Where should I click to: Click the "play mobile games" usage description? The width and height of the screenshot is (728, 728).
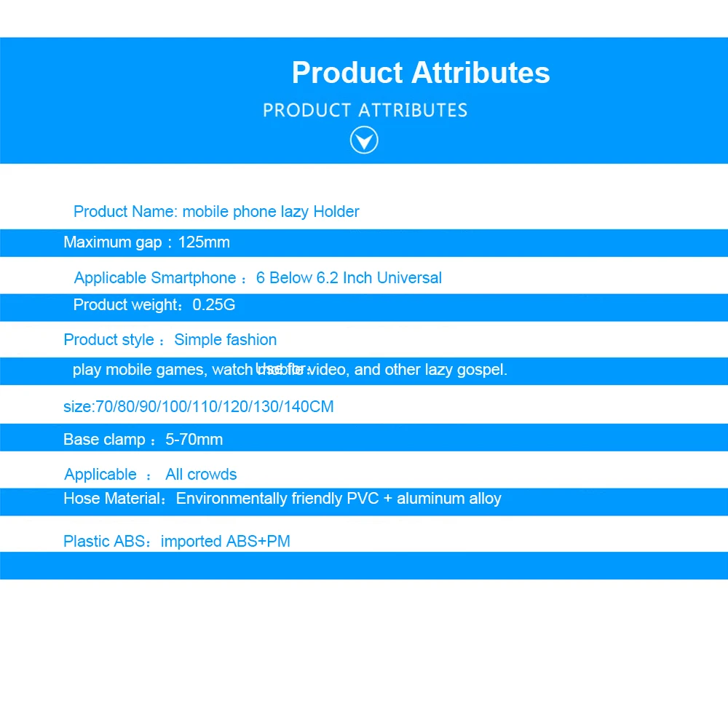coord(138,370)
